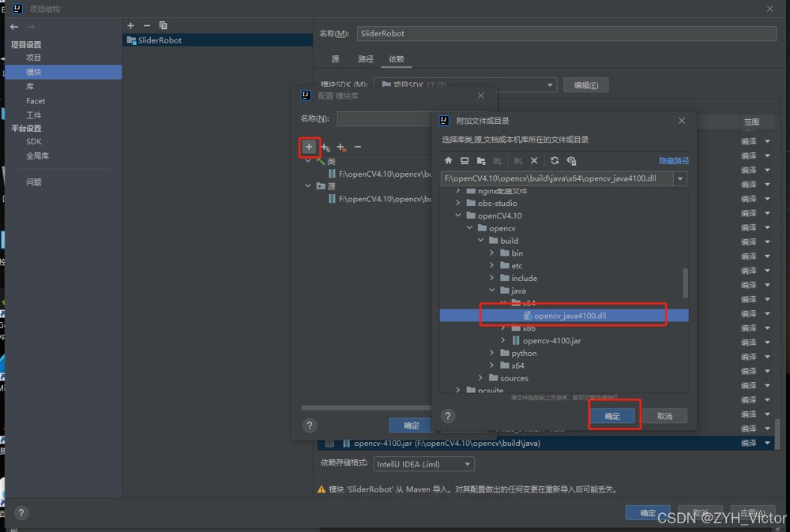Toggle show hidden files icon in file chooser
This screenshot has width=790, height=532.
click(x=571, y=160)
